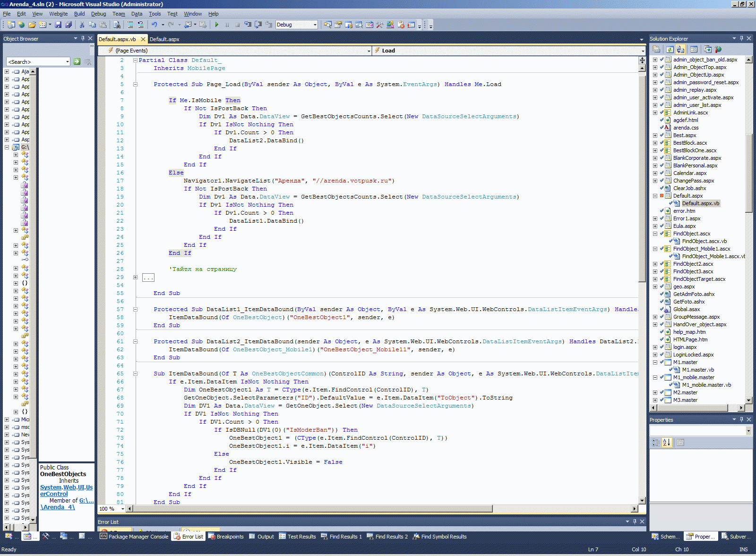Click the Cut scissors icon
The width and height of the screenshot is (756, 556).
(x=82, y=25)
